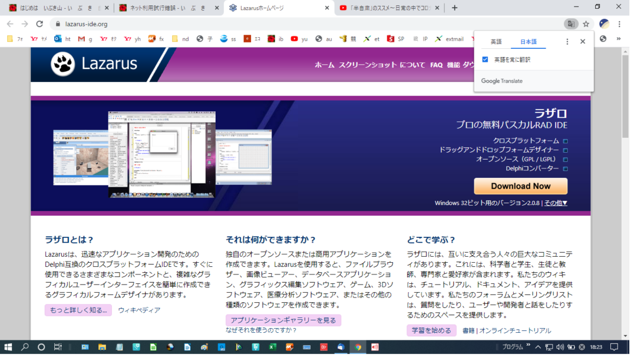Open the Yahoo 'yh' bookmark
The width and height of the screenshot is (644, 364).
tap(132, 38)
